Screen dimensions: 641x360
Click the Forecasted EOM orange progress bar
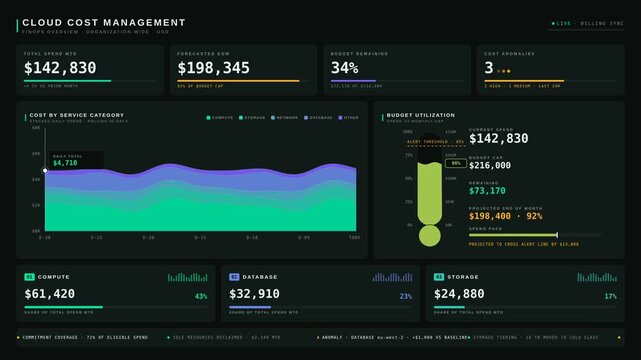pyautogui.click(x=238, y=81)
